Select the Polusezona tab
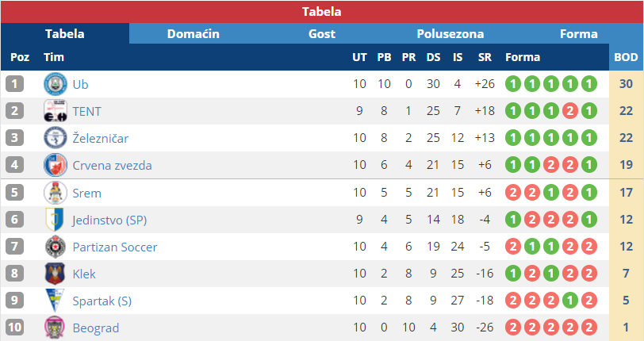 (450, 34)
